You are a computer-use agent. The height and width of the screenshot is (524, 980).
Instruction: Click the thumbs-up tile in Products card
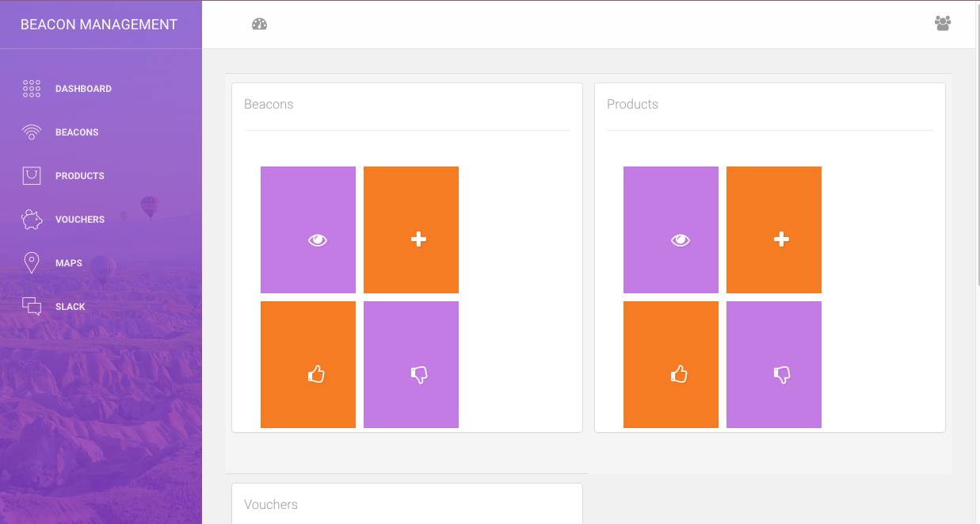tap(671, 365)
